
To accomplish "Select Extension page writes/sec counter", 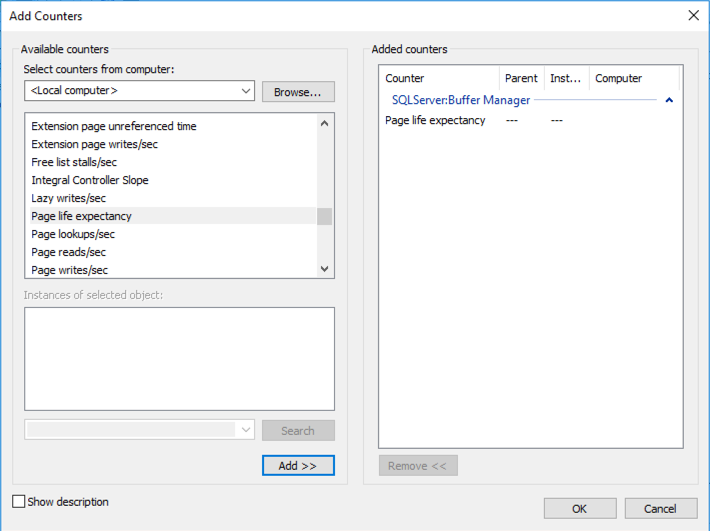I will tap(173, 144).
